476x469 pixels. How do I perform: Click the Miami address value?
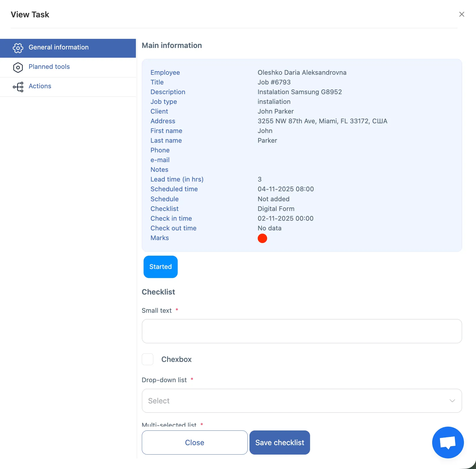pyautogui.click(x=322, y=121)
